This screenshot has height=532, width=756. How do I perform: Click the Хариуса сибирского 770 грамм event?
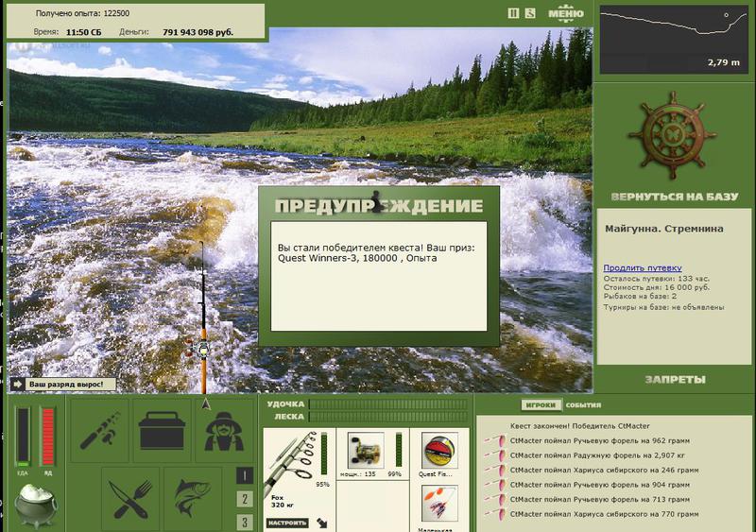click(x=604, y=514)
